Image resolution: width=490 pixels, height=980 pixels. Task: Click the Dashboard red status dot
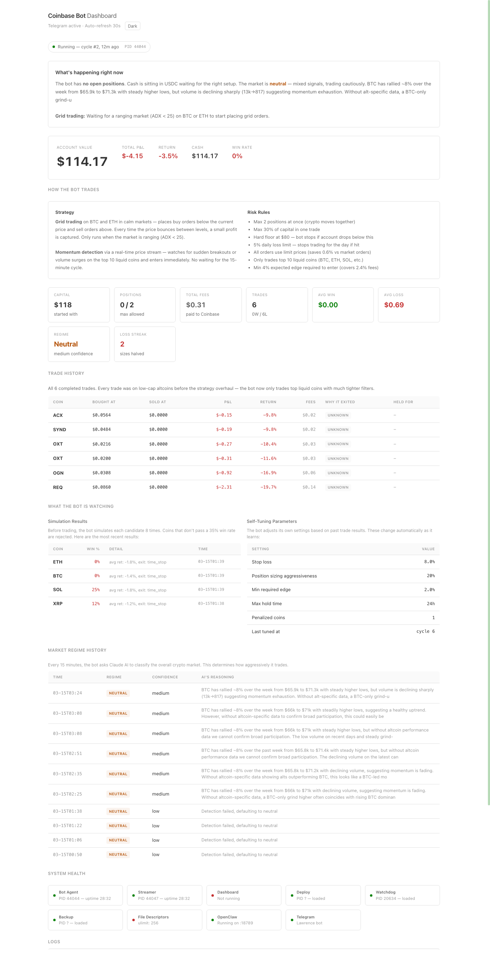point(213,895)
